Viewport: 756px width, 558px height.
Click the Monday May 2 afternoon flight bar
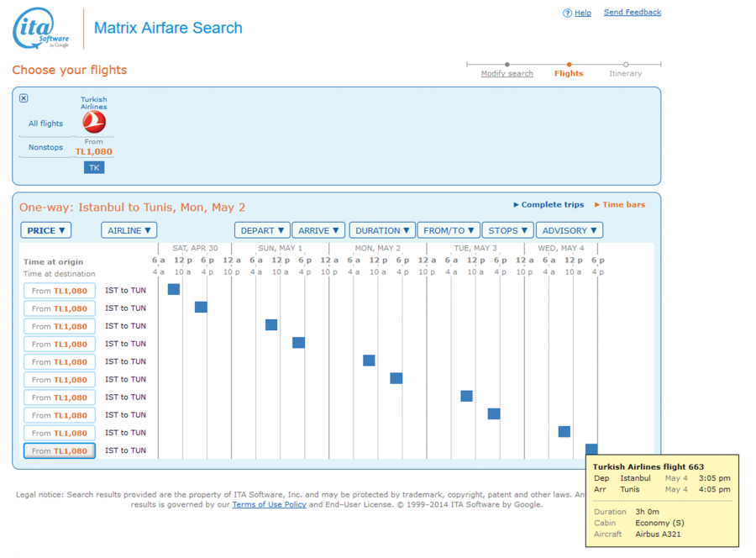396,378
